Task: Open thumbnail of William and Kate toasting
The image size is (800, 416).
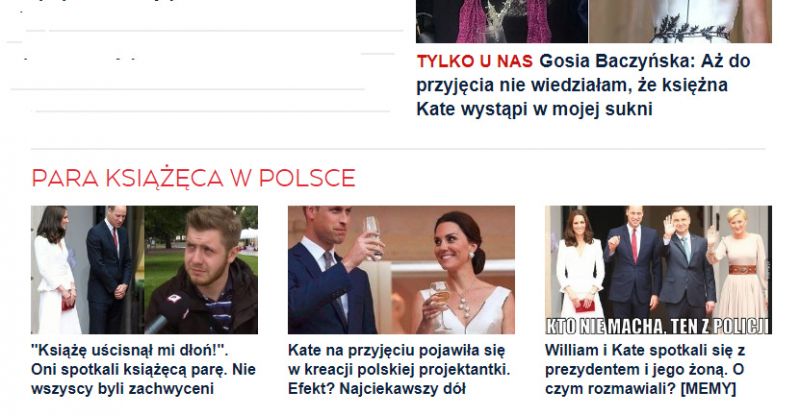Action: pos(402,270)
